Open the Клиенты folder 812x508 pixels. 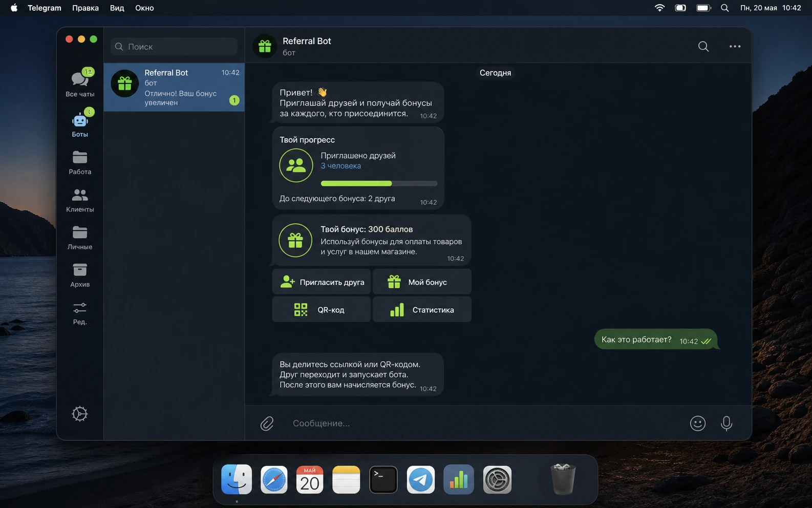[x=80, y=200]
